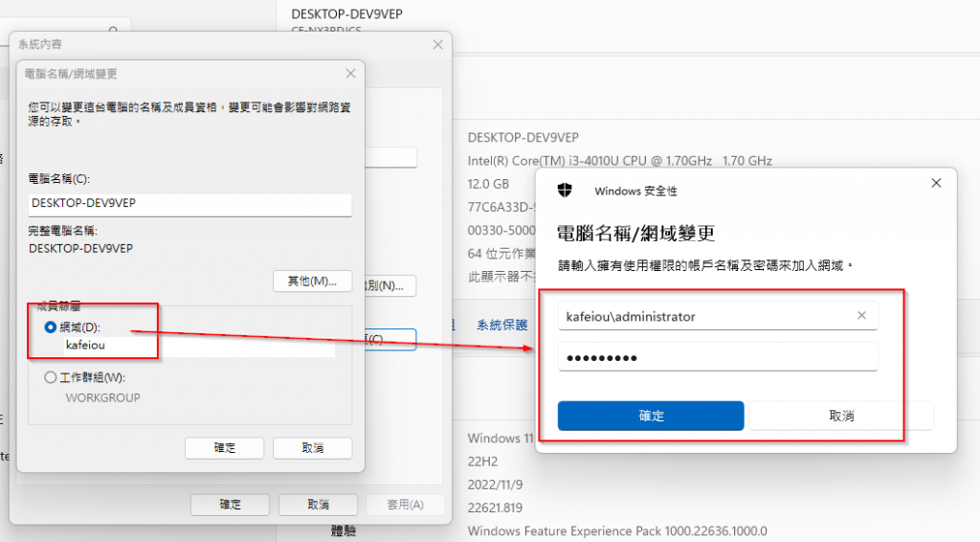980x542 pixels.
Task: Click the password field in Windows 安全性
Action: pos(718,357)
